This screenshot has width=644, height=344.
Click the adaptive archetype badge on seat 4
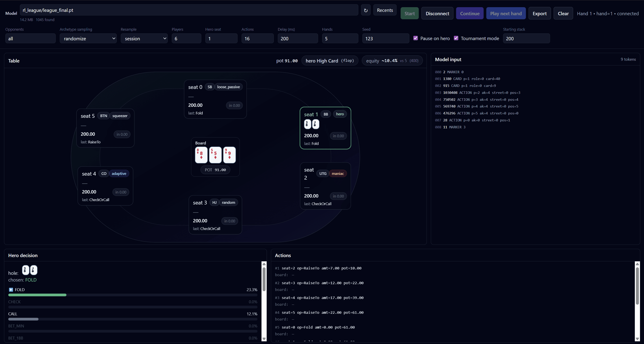119,174
